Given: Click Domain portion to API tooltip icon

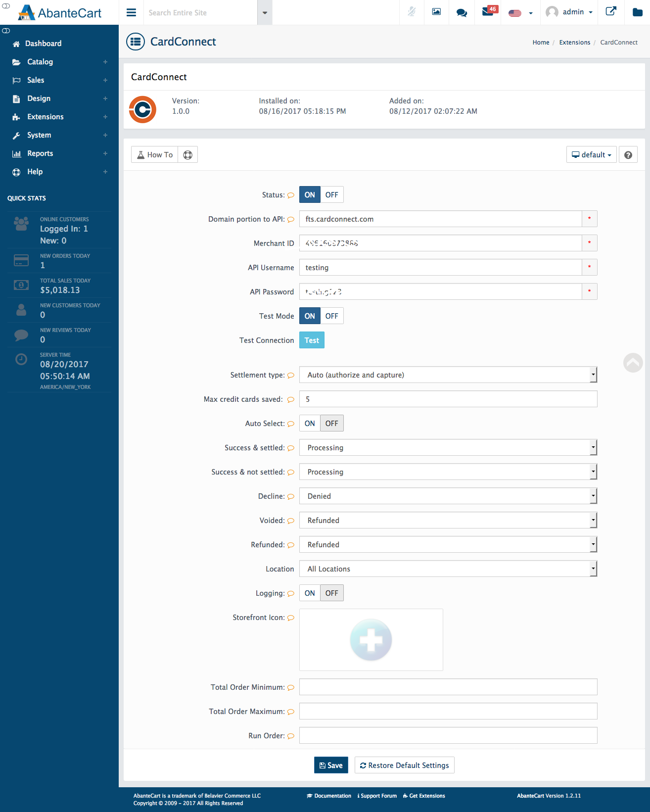Looking at the screenshot, I should 291,219.
